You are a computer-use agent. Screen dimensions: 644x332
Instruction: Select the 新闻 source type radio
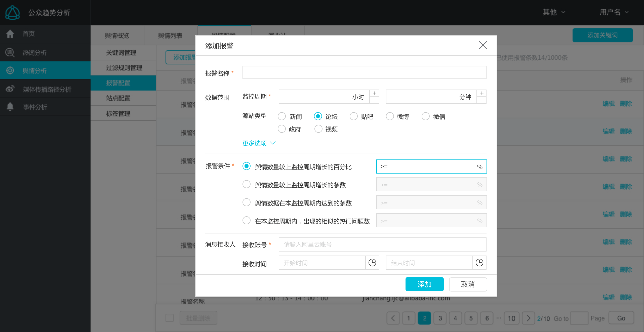coord(281,116)
